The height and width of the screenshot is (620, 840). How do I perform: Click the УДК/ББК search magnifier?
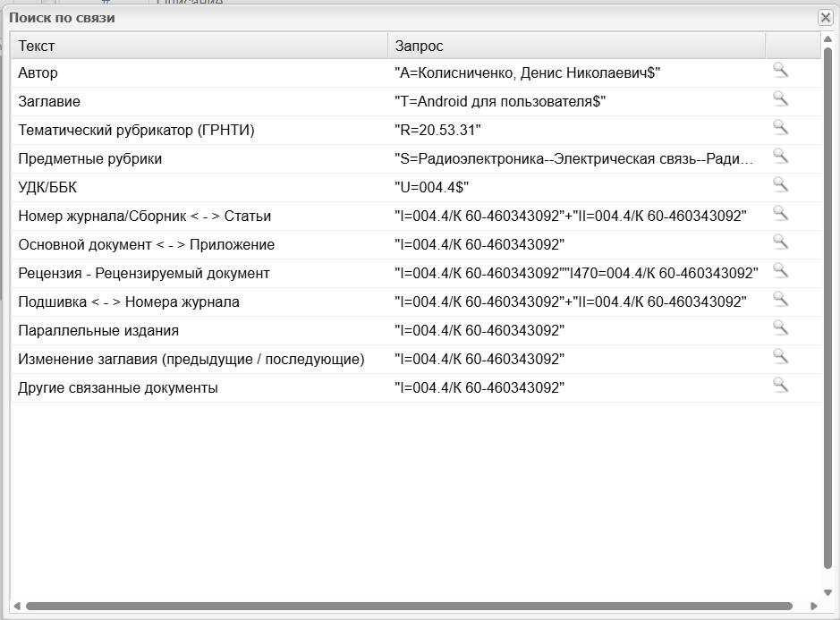tap(780, 185)
